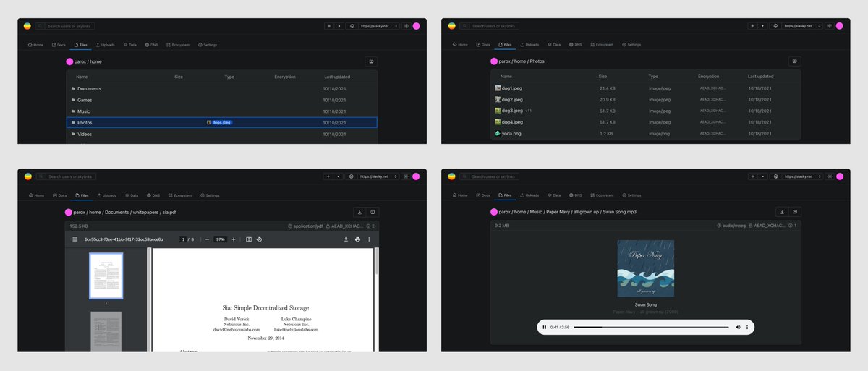
Task: Click the Paper Navy album cover art
Action: pyautogui.click(x=646, y=268)
